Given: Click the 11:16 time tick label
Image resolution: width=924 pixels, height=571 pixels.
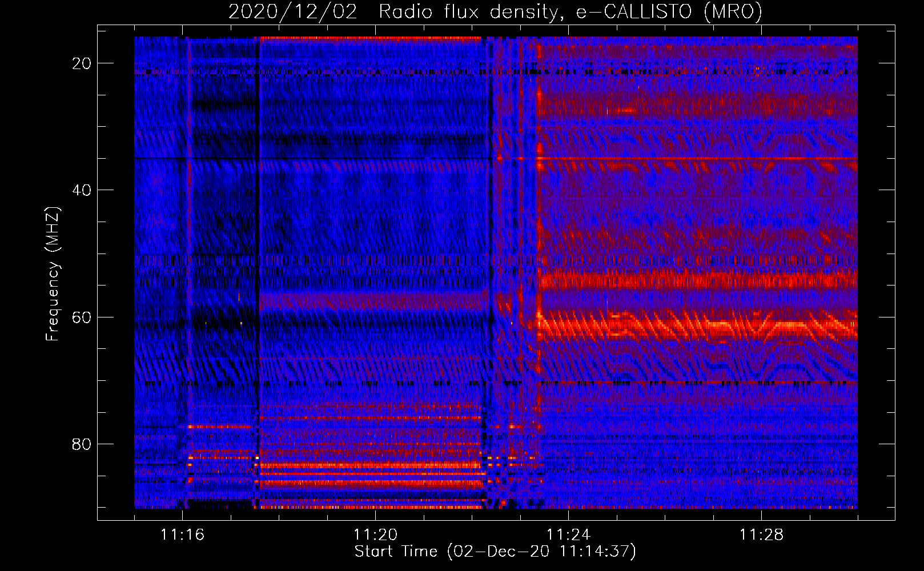Looking at the screenshot, I should point(182,534).
